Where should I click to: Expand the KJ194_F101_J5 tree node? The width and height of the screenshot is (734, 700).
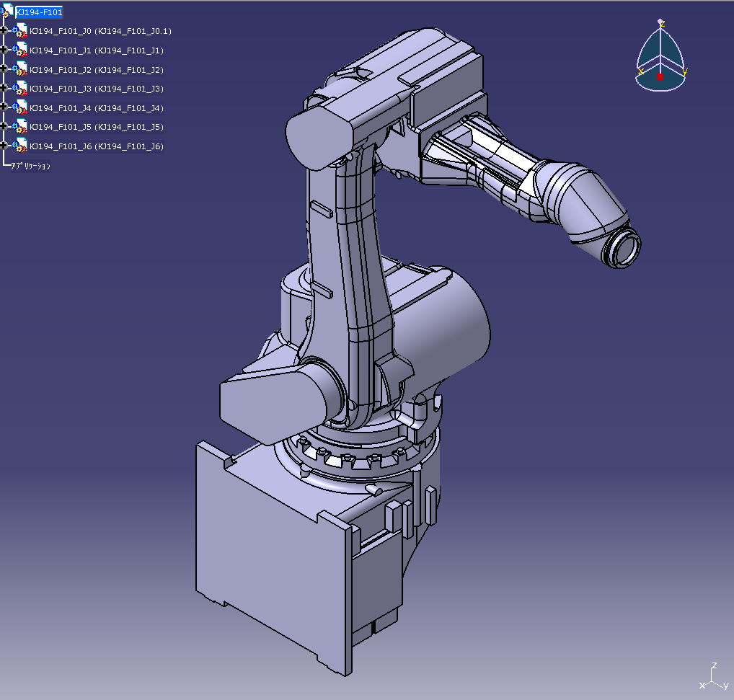4,126
